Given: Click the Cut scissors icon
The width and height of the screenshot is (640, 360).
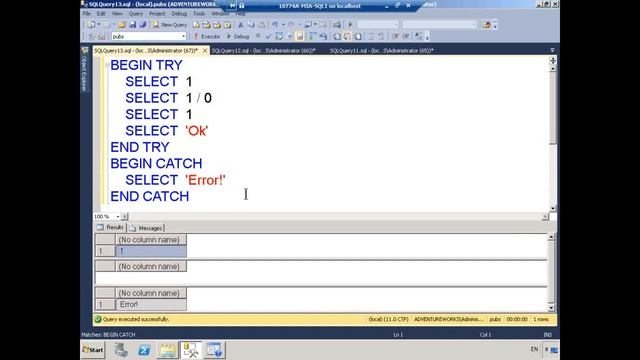Looking at the screenshot, I should [240, 25].
